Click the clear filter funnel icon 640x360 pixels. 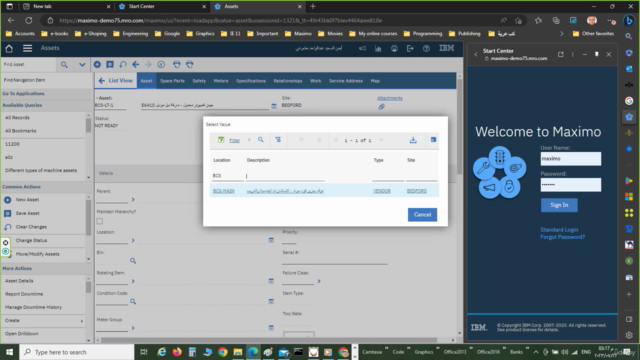(278, 140)
